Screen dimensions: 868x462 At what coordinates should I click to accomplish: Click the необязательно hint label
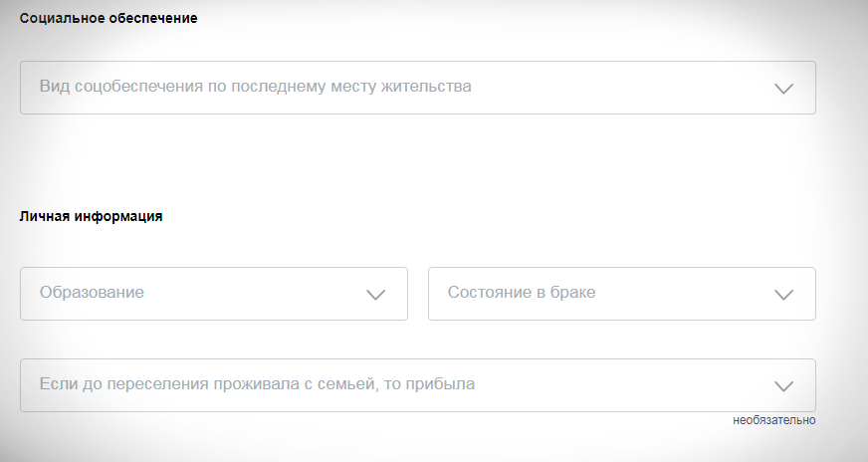[774, 421]
